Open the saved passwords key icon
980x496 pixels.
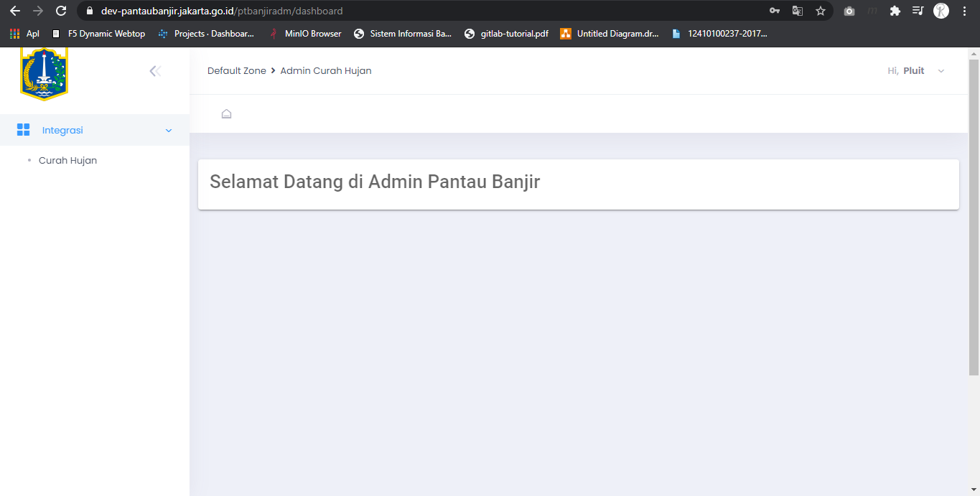[775, 11]
